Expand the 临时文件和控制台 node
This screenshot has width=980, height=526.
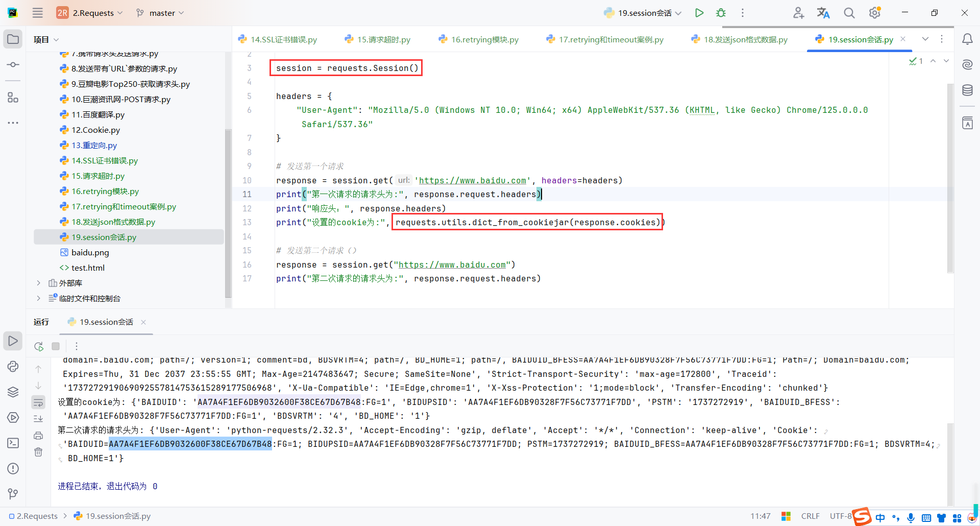coord(38,298)
